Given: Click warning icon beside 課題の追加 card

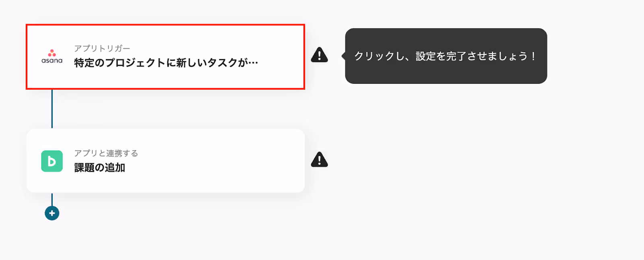Looking at the screenshot, I should 320,159.
